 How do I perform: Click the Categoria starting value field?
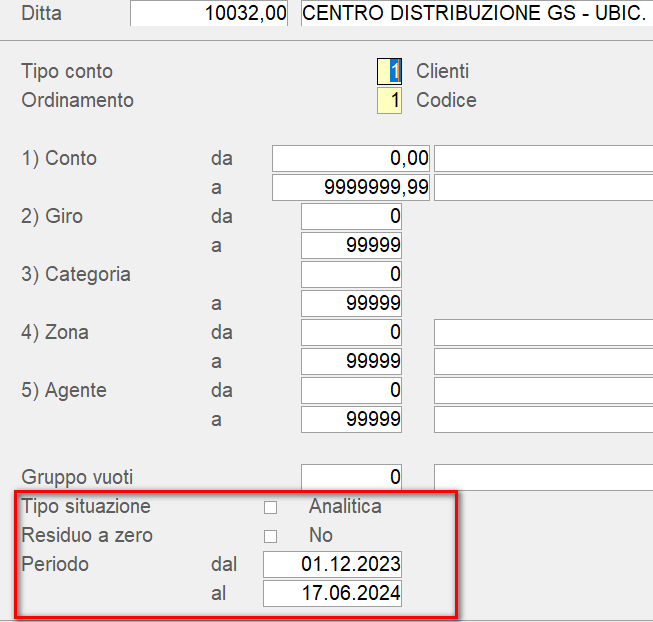click(x=351, y=275)
